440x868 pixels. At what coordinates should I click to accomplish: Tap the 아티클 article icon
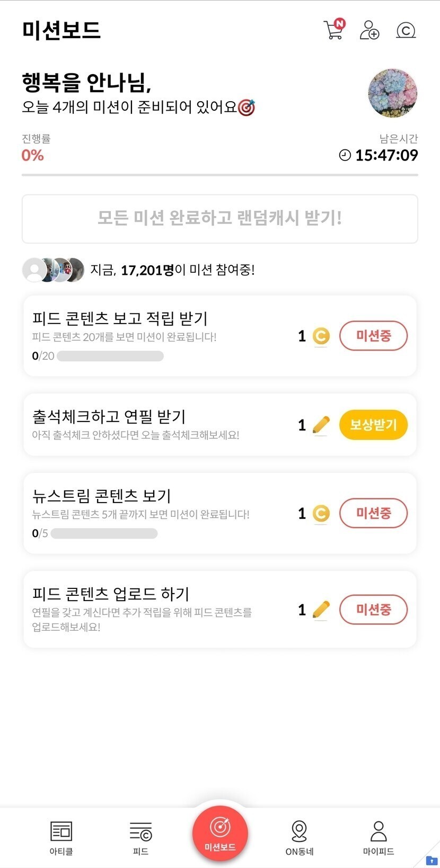pos(61,831)
